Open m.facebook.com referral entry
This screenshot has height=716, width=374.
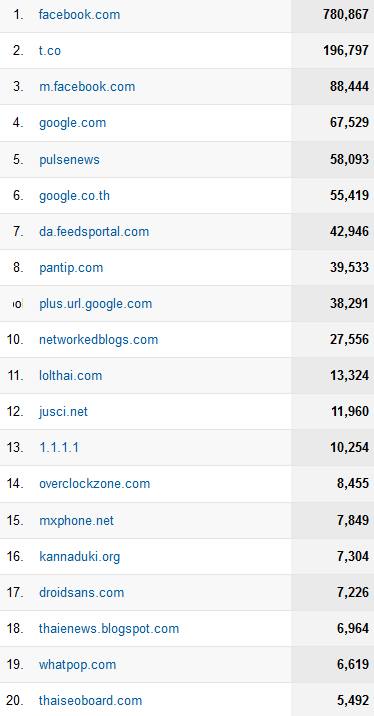[x=87, y=86]
